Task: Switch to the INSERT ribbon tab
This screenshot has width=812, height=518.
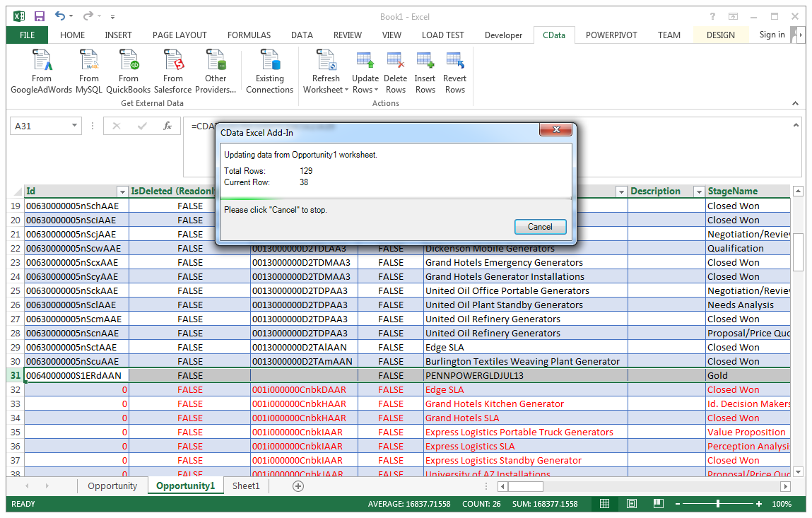Action: pos(118,35)
